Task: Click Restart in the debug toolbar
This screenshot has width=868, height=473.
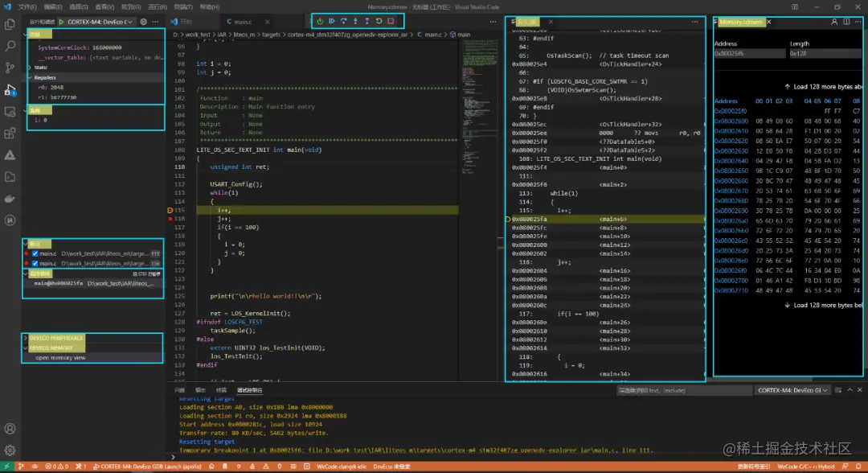Action: click(x=379, y=21)
